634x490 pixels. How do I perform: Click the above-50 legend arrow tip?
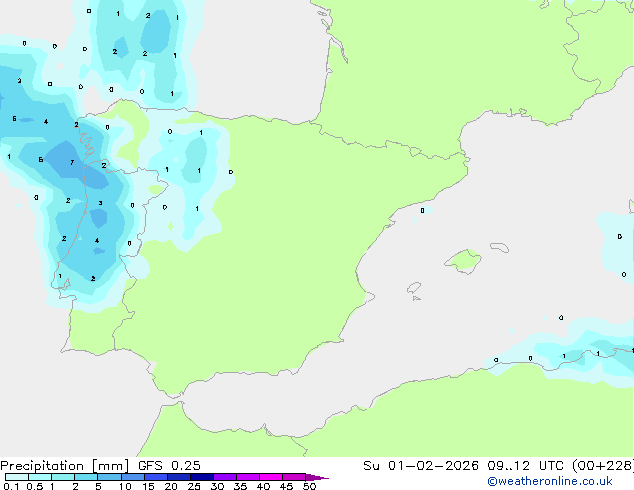click(x=317, y=477)
